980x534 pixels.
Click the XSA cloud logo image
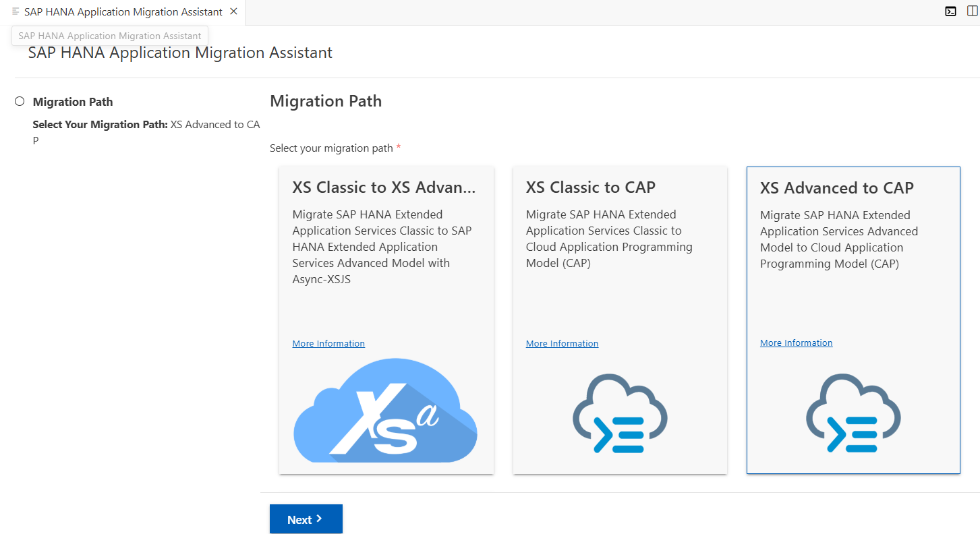coord(386,411)
